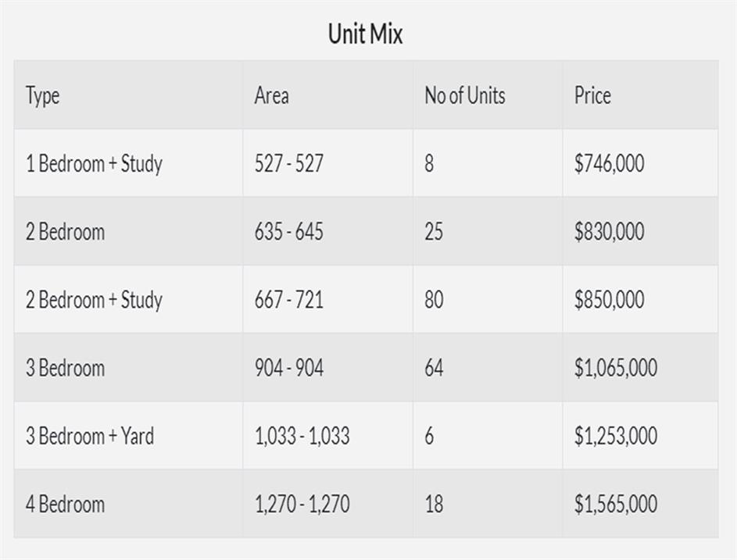Select the Price column header

tap(592, 95)
